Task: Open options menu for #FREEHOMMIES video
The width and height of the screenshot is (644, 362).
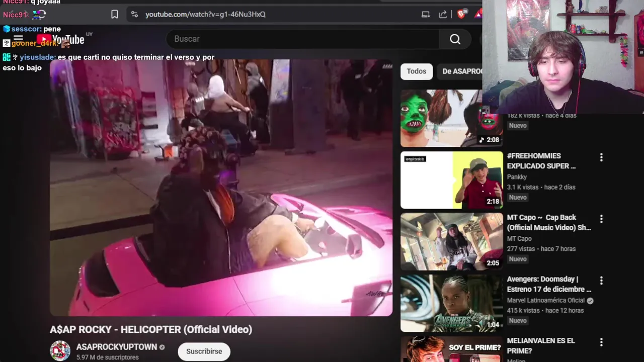Action: point(601,157)
